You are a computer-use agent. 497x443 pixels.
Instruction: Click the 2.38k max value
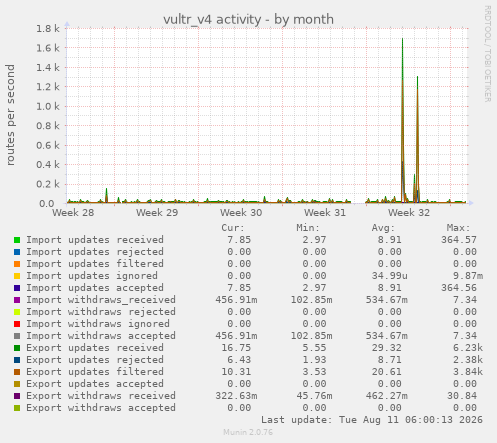coord(468,360)
